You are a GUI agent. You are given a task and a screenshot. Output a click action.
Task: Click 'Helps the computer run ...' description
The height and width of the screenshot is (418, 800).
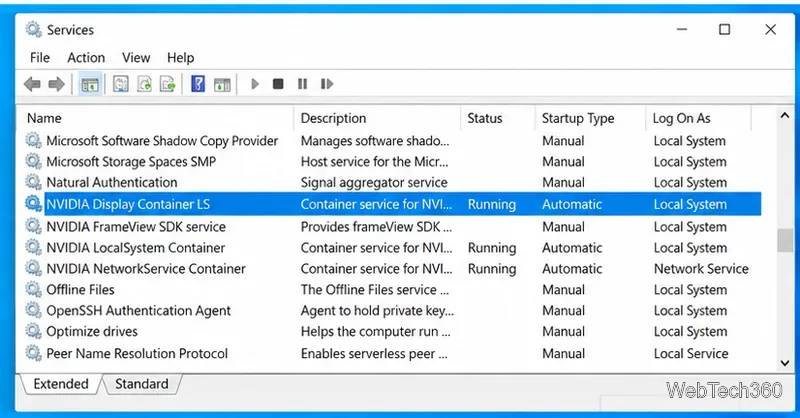point(376,331)
